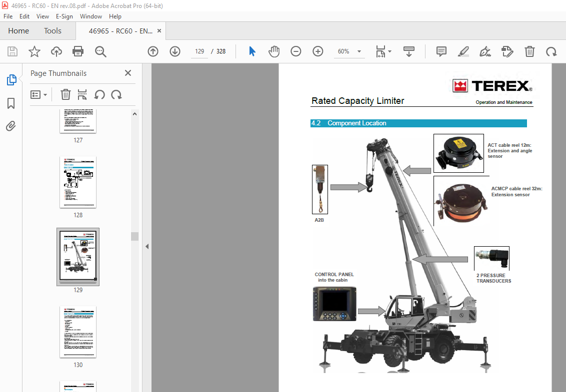The width and height of the screenshot is (566, 392).
Task: Click the read mode keyboard icon
Action: 408,51
